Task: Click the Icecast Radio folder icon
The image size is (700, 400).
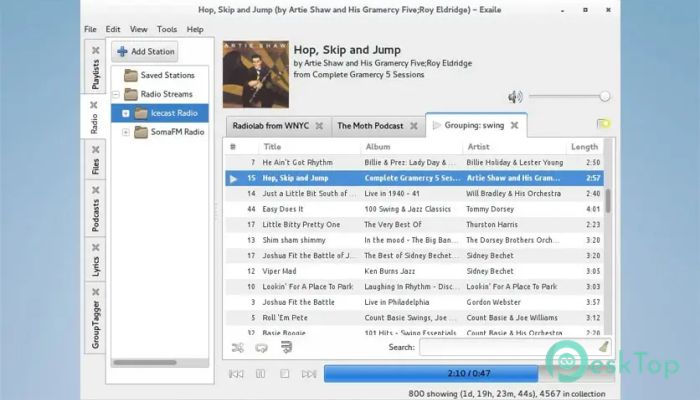Action: [141, 113]
